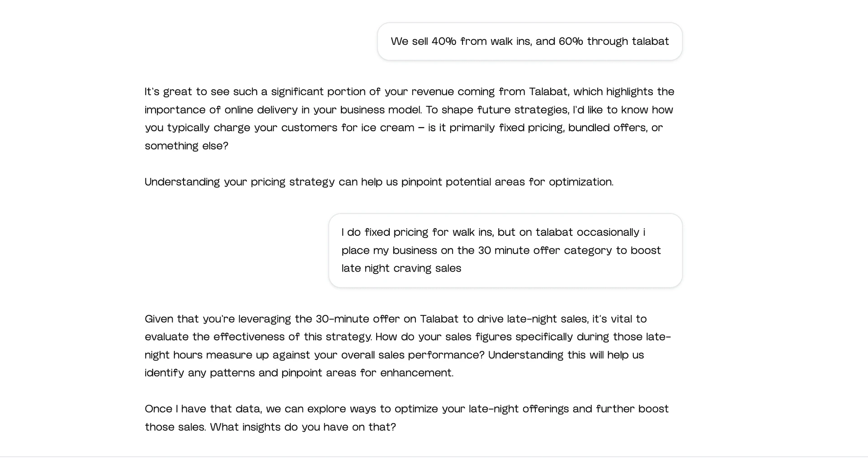Click the "40%" figure in the first message
868x458 pixels.
pos(443,42)
